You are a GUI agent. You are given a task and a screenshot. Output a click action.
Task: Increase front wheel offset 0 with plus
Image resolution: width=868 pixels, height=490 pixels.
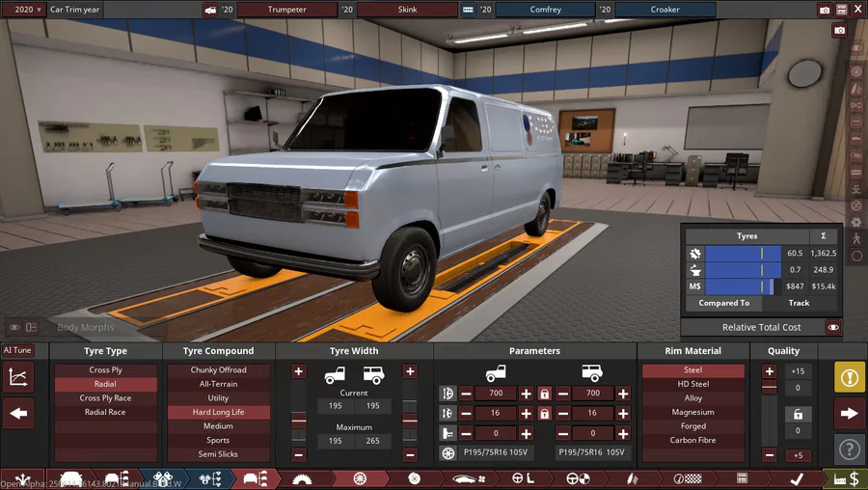tap(526, 433)
